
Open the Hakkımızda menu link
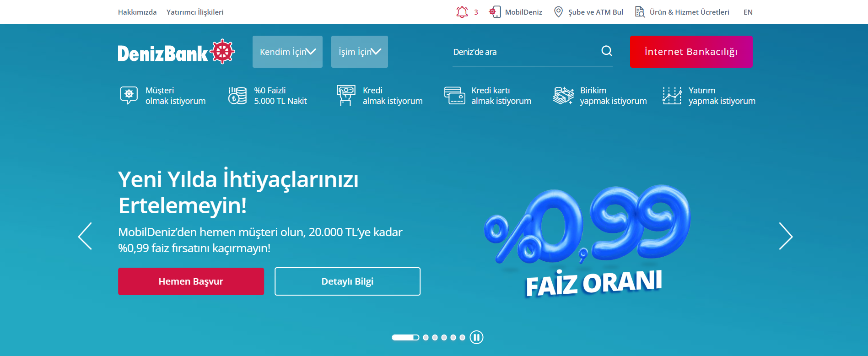coord(137,12)
